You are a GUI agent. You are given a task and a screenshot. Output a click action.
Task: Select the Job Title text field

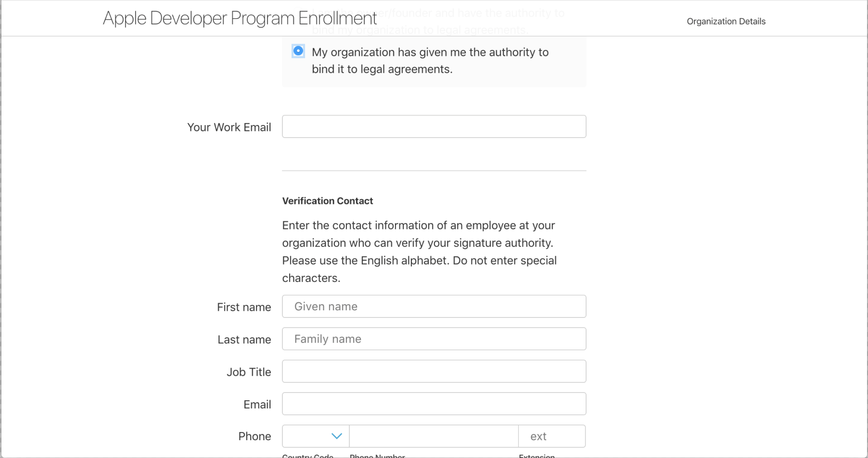pyautogui.click(x=433, y=371)
